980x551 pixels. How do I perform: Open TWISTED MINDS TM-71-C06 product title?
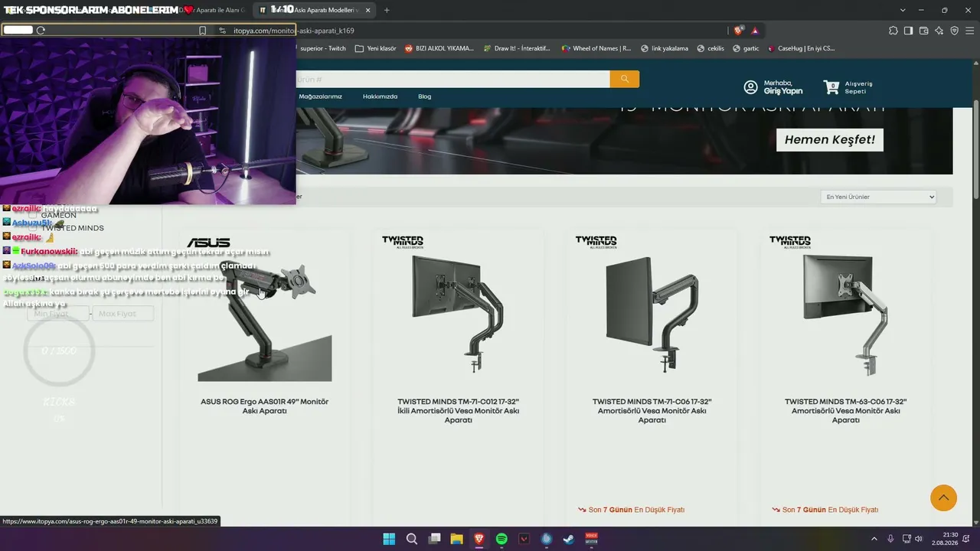click(x=652, y=411)
